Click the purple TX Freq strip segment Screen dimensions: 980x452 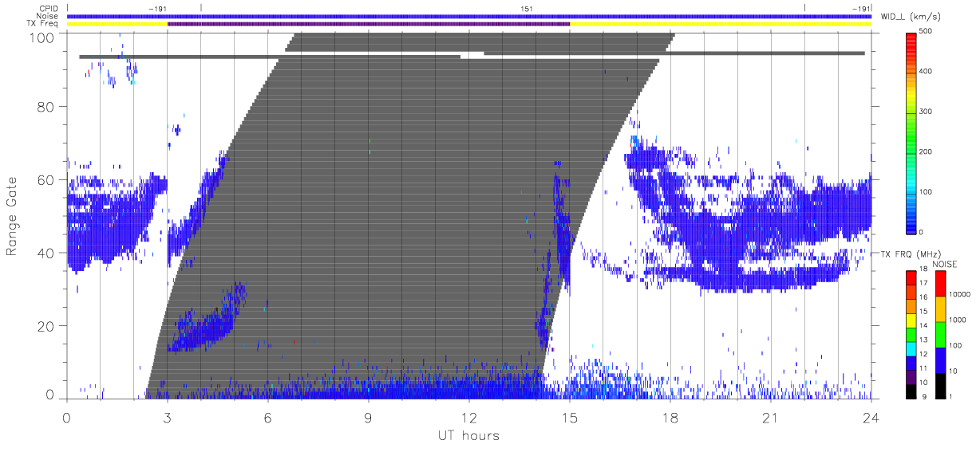(369, 24)
